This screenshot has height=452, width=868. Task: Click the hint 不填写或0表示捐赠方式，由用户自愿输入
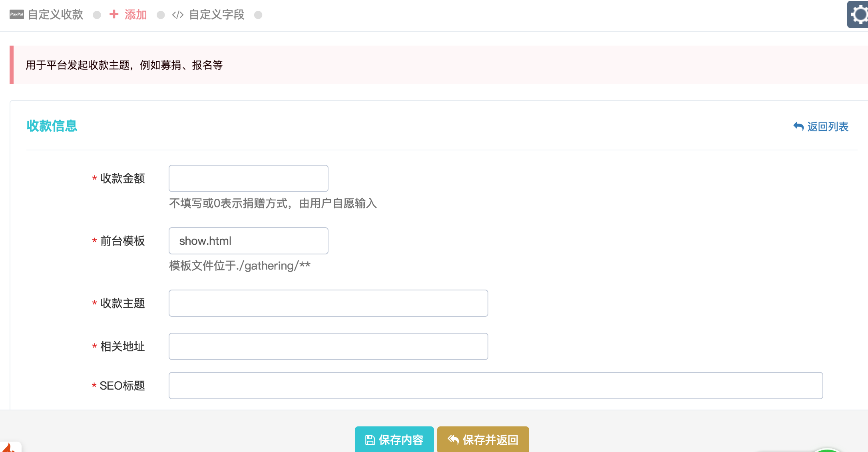point(273,203)
